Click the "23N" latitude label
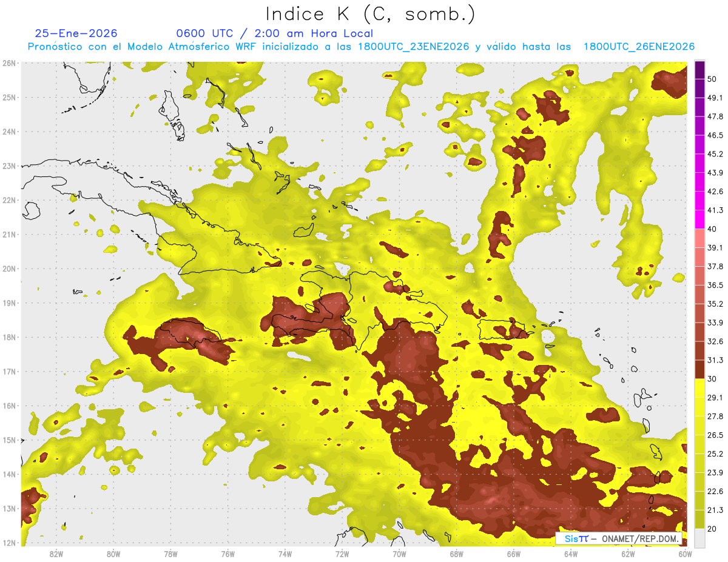This screenshot has width=728, height=562. tap(8, 166)
